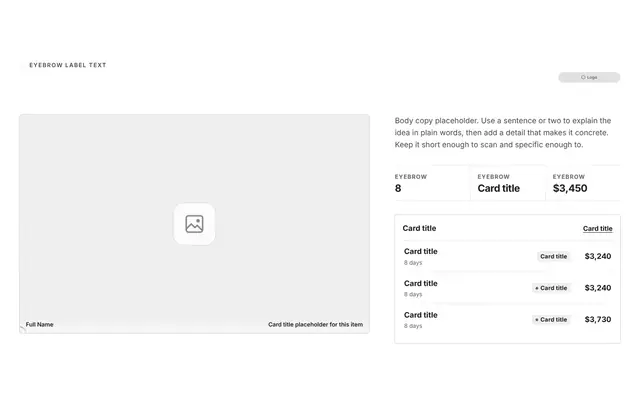The image size is (640, 403).
Task: Click the bold Card title stat value
Action: pyautogui.click(x=498, y=188)
